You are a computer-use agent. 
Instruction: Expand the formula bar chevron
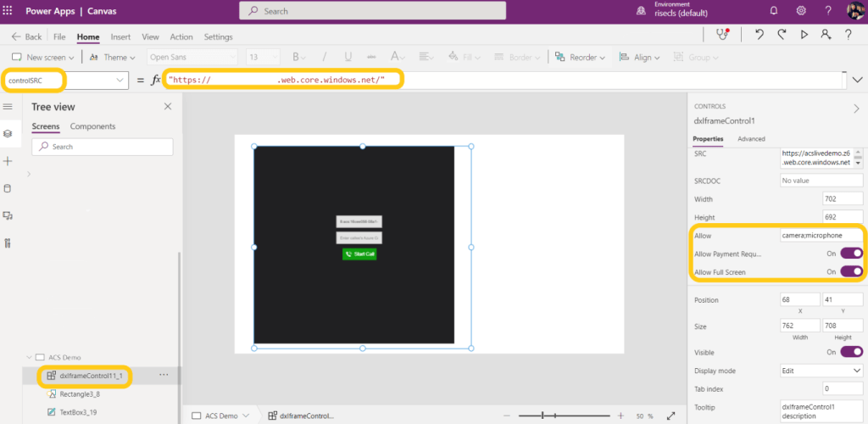(x=857, y=80)
